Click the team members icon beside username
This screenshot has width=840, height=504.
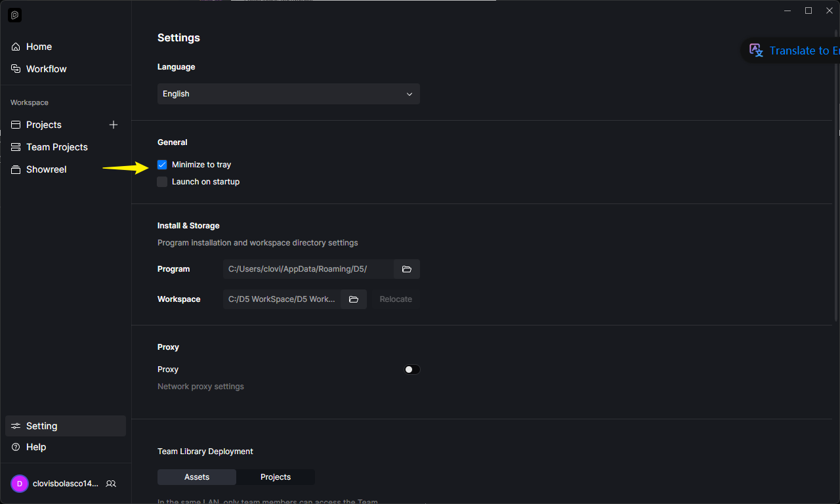(111, 484)
